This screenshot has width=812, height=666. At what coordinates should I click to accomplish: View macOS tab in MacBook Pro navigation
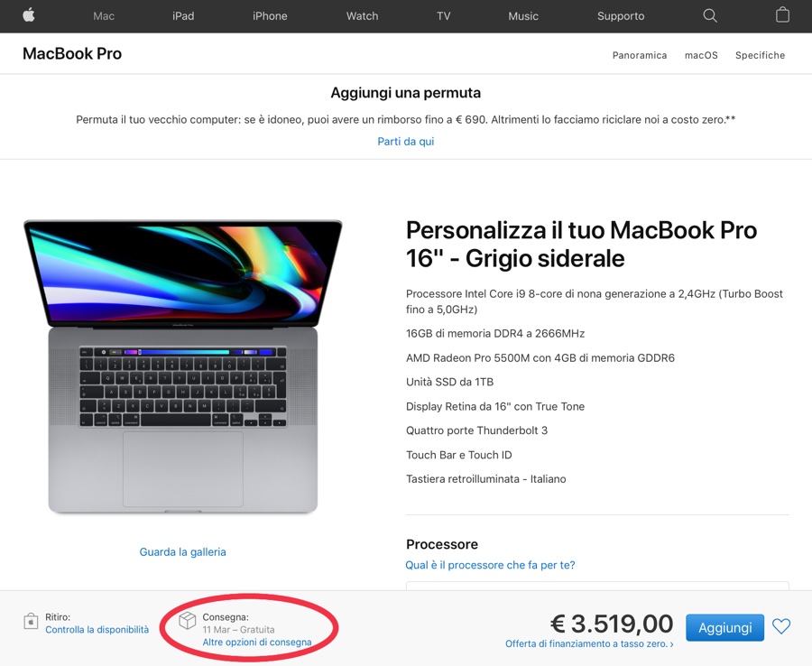point(701,55)
